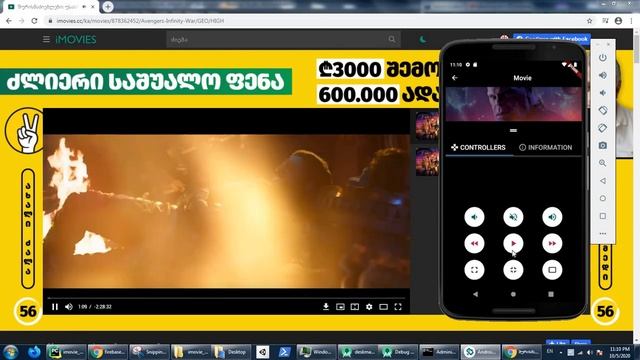Open the iMovies hamburger menu

tap(46, 39)
